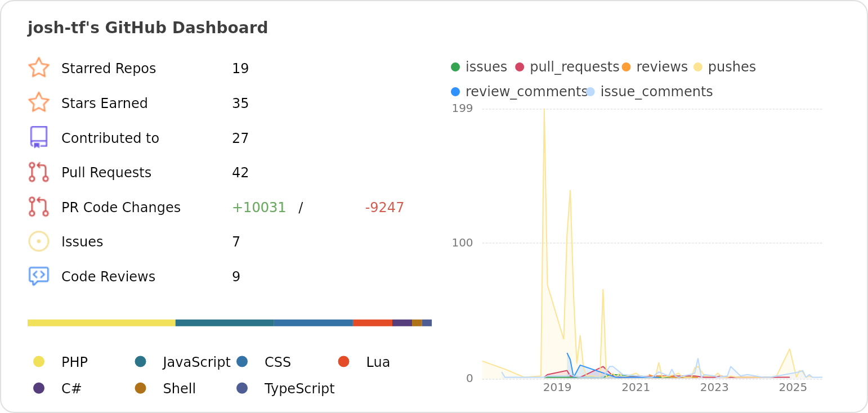This screenshot has width=868, height=413.
Task: Click the Pull Requests branch icon
Action: click(x=38, y=172)
